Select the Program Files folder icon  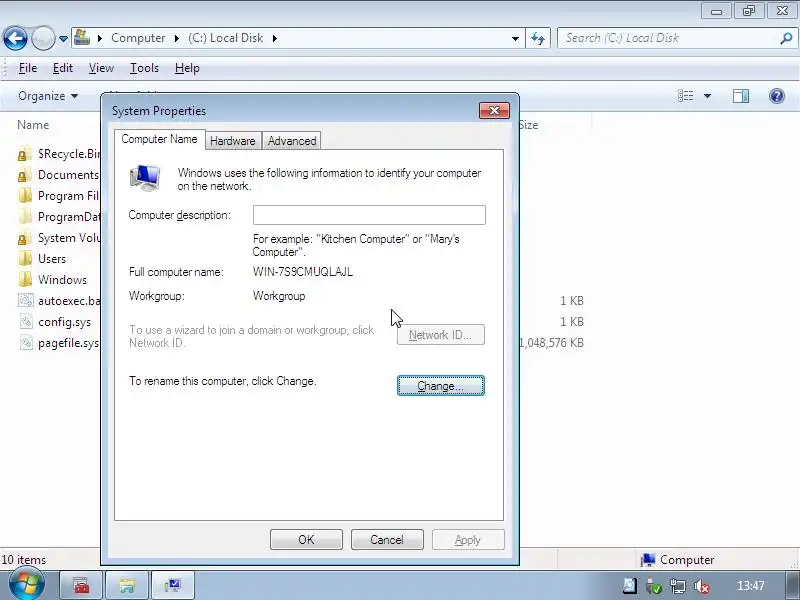click(24, 196)
